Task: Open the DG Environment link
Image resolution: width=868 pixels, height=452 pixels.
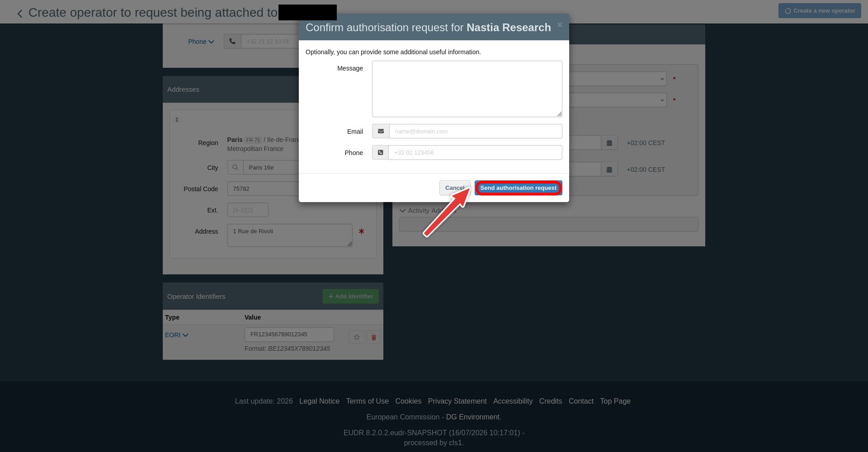Action: [x=472, y=417]
